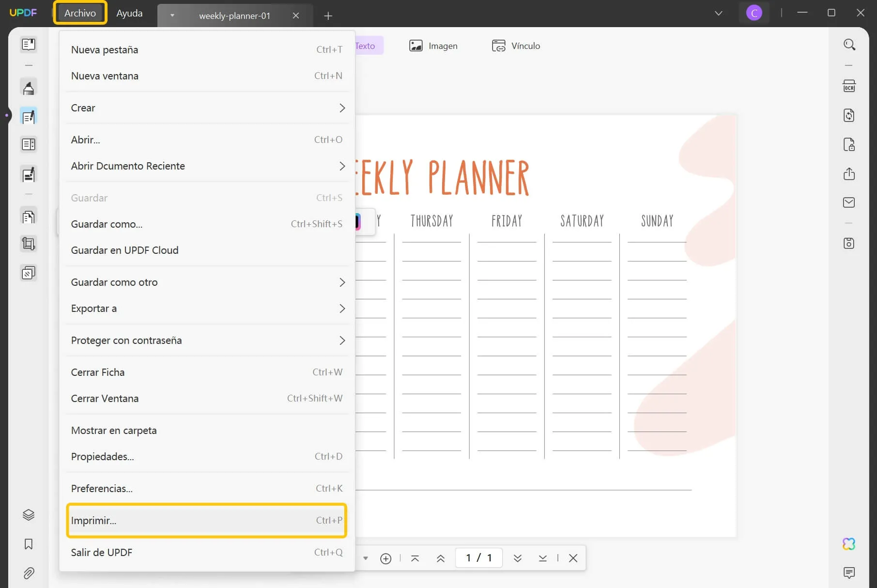Image resolution: width=877 pixels, height=588 pixels.
Task: Open the Archivo menu
Action: pyautogui.click(x=80, y=13)
